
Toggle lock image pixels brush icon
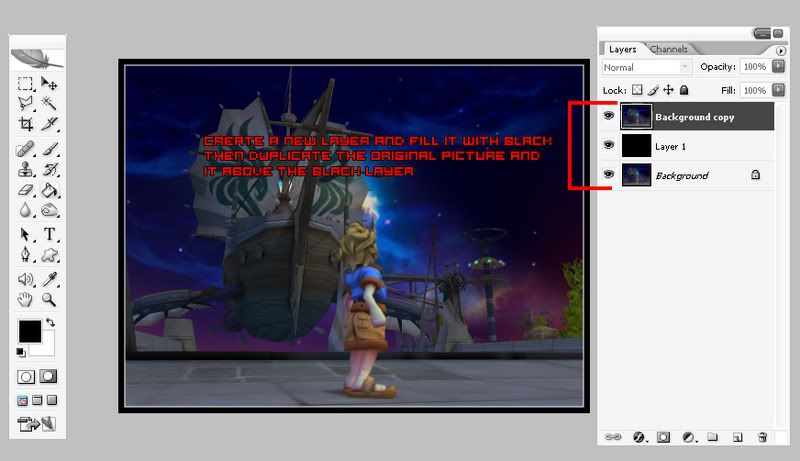pyautogui.click(x=653, y=90)
